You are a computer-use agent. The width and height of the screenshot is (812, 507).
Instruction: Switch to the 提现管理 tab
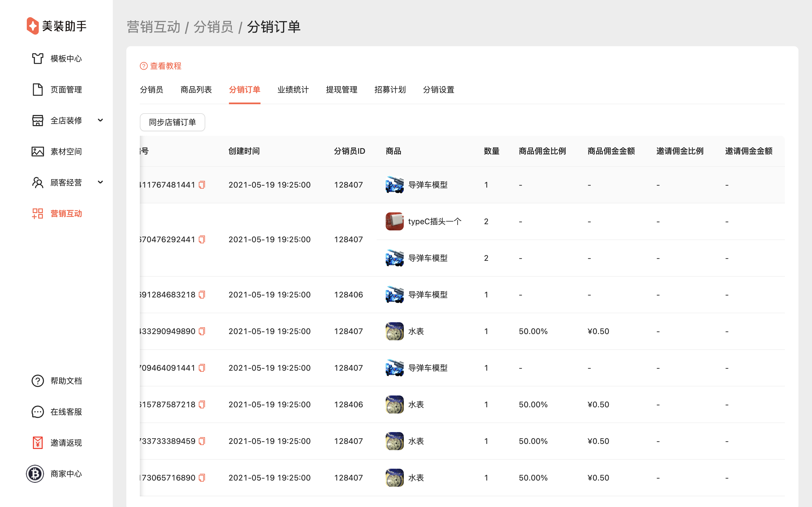(341, 90)
